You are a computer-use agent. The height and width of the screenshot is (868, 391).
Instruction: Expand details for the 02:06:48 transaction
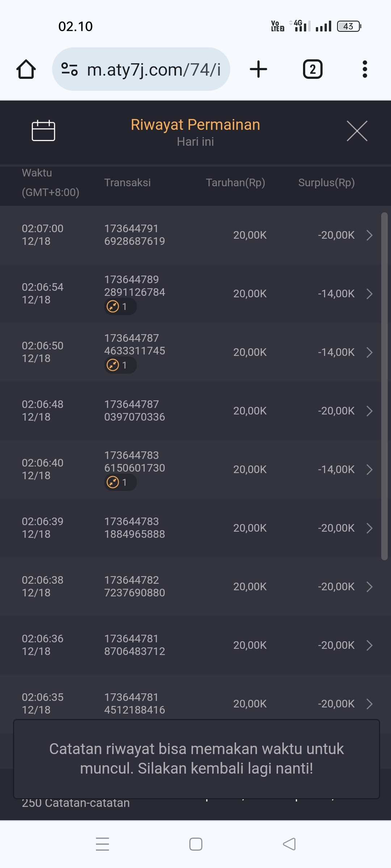369,411
